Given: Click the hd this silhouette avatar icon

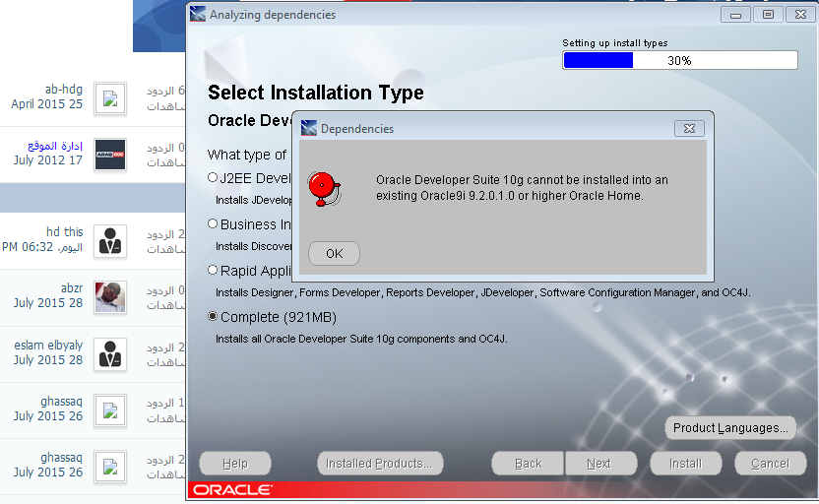Looking at the screenshot, I should pos(110,240).
